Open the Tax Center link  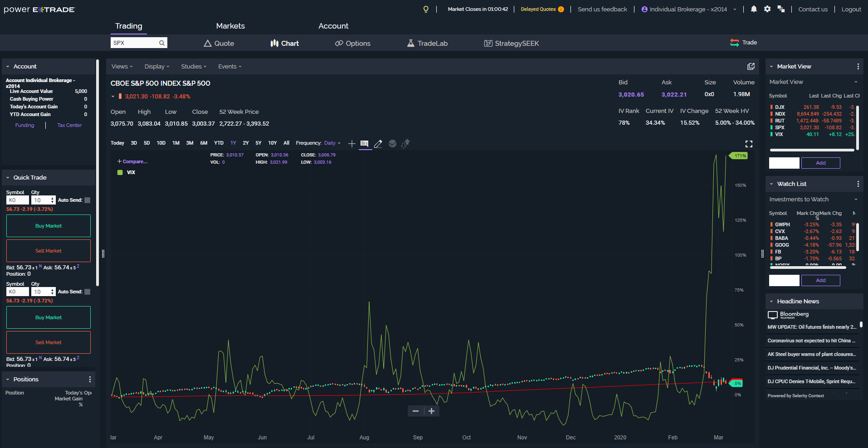click(x=69, y=126)
